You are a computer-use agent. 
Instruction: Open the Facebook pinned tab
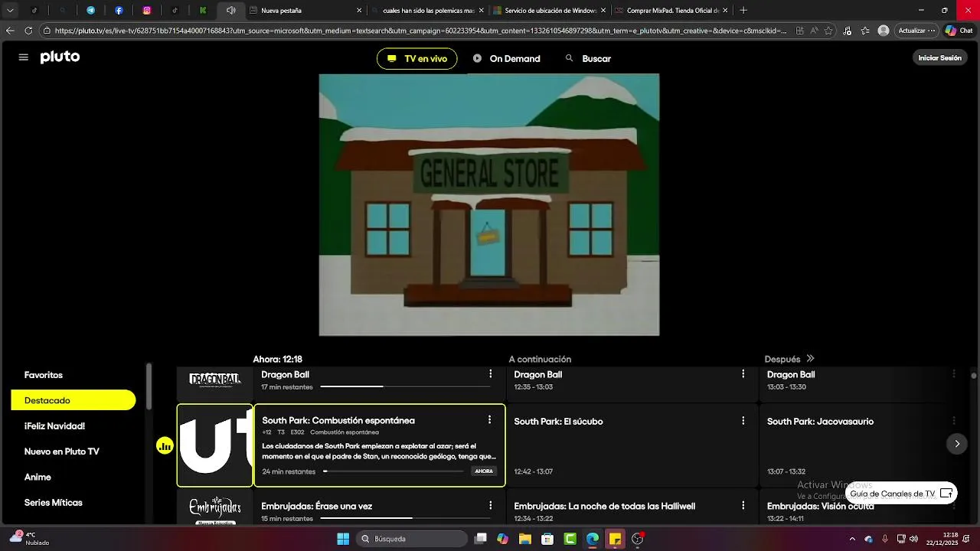pos(119,11)
